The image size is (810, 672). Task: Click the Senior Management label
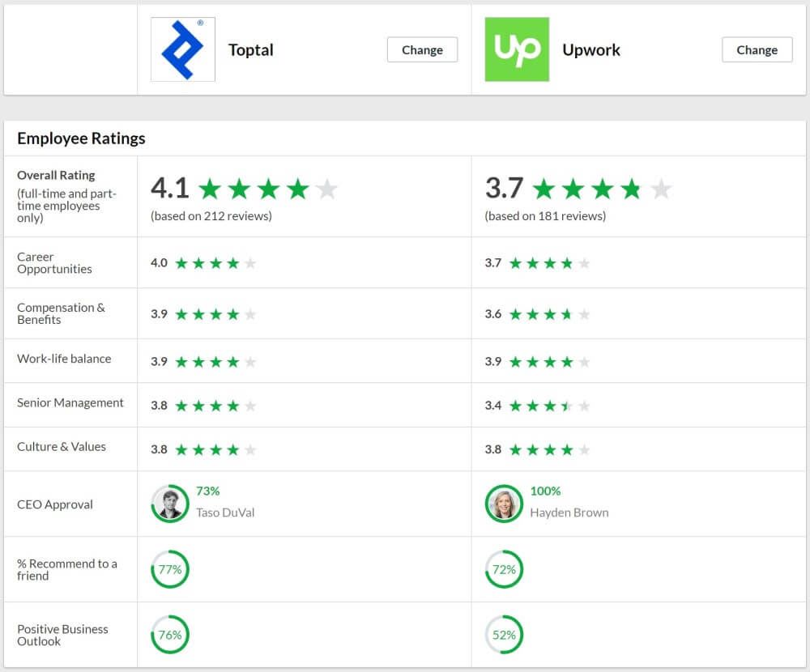(70, 402)
